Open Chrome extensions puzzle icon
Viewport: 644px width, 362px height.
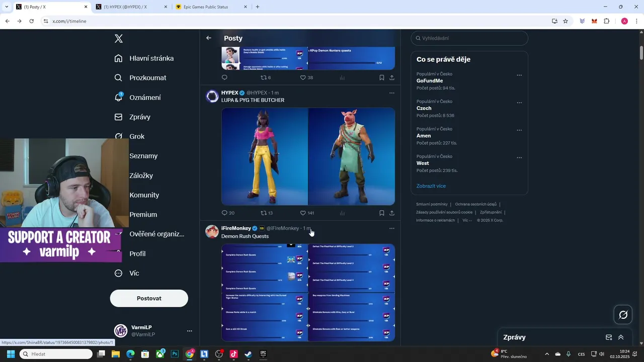click(606, 21)
